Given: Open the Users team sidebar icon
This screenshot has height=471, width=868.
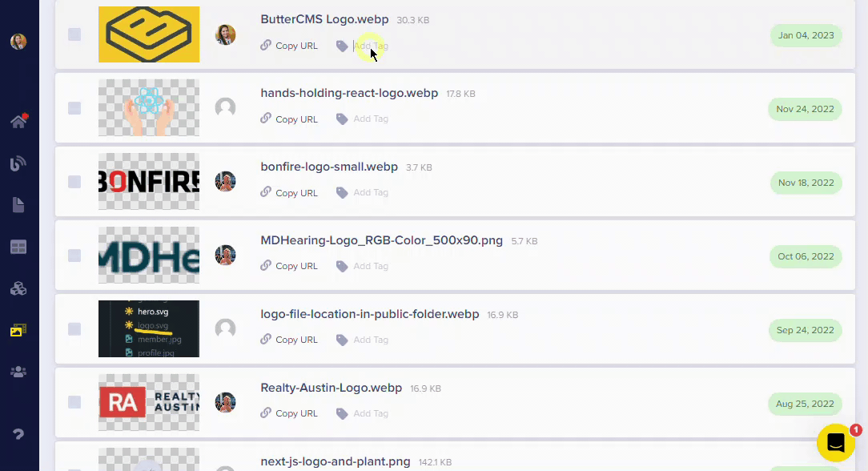Looking at the screenshot, I should click(x=18, y=372).
